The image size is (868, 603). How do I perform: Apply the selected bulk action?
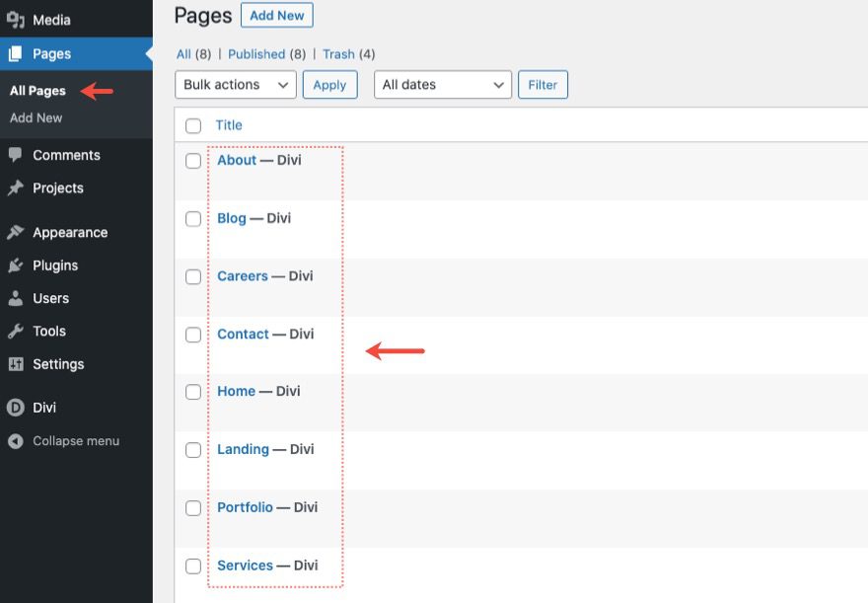pos(329,85)
